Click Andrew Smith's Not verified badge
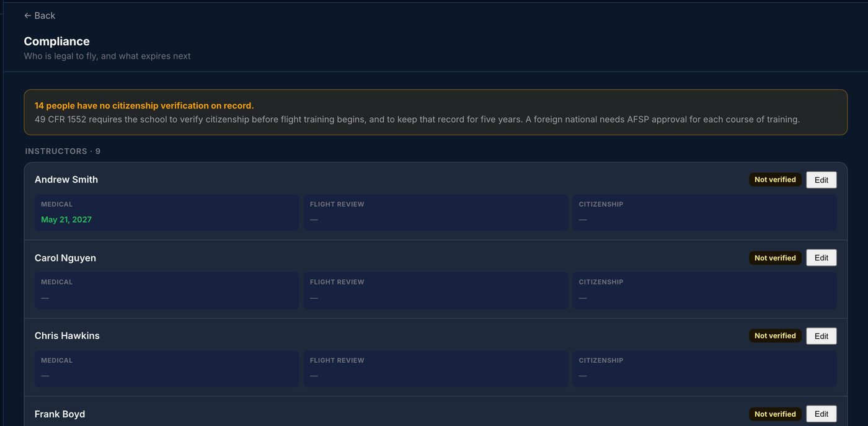This screenshot has width=868, height=426. [x=775, y=180]
